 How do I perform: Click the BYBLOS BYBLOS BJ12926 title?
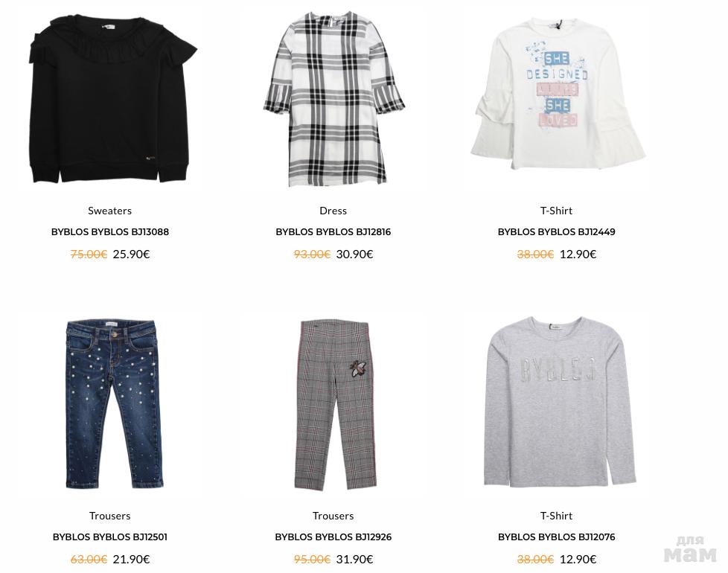333,537
